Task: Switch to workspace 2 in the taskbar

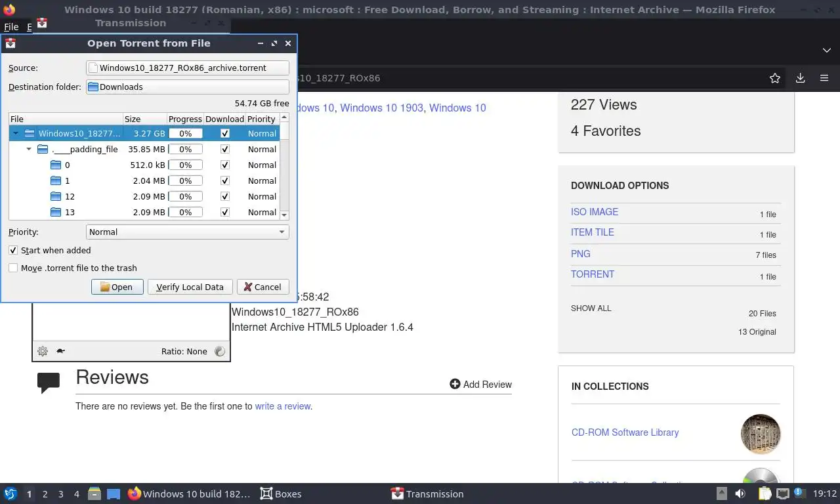Action: click(x=45, y=493)
